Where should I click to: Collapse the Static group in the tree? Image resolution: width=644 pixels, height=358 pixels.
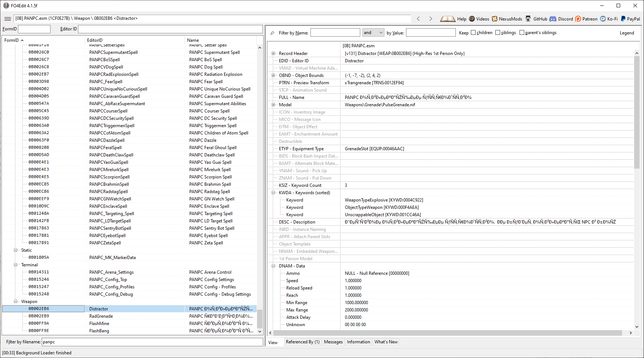pyautogui.click(x=15, y=250)
